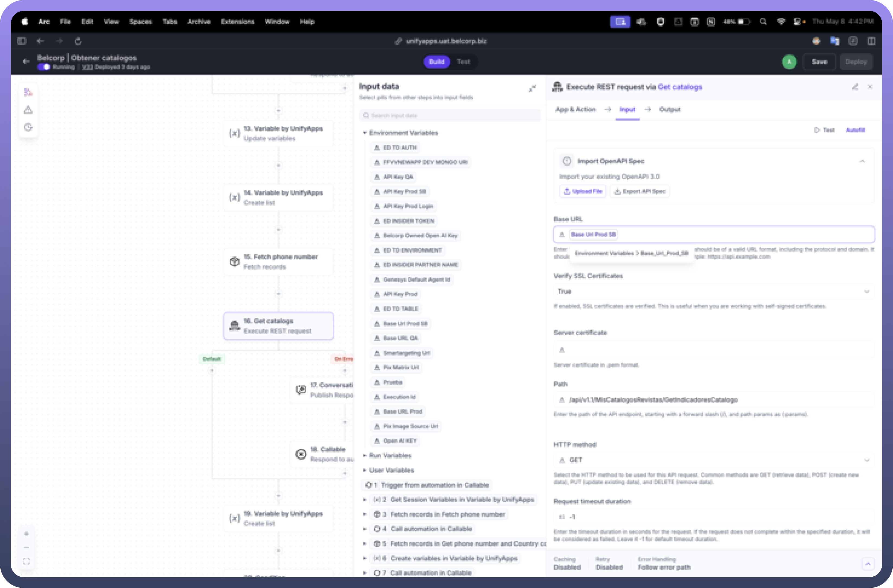Click the collapse icon in Input data panel
Image resolution: width=893 pixels, height=588 pixels.
click(532, 89)
